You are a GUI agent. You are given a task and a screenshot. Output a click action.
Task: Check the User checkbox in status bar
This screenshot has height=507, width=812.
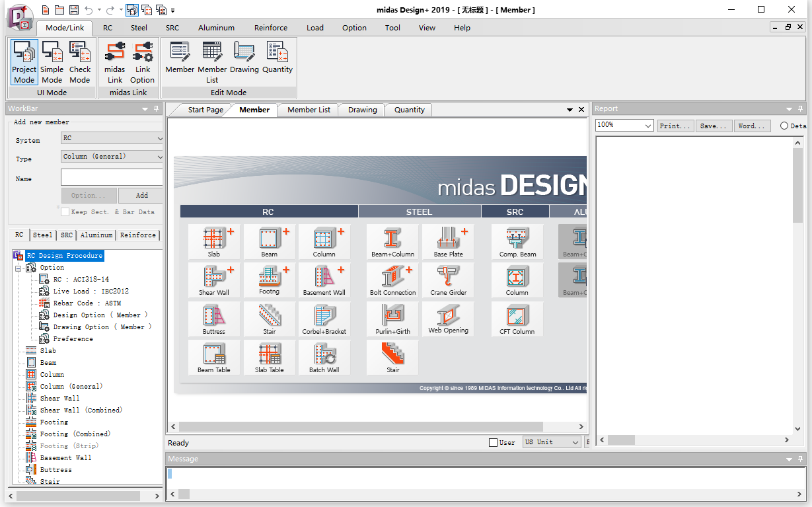(x=493, y=442)
